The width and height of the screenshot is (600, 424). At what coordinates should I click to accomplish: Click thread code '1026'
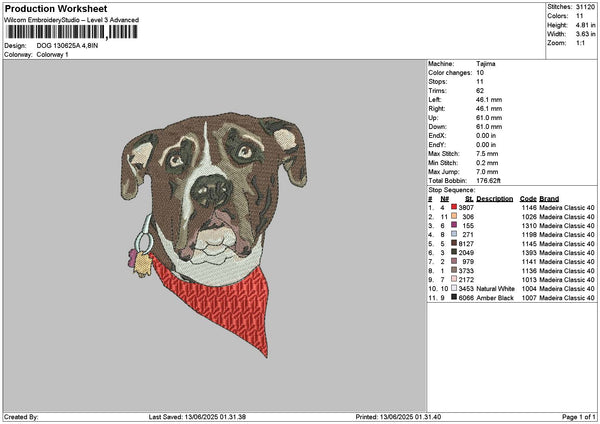pyautogui.click(x=529, y=217)
